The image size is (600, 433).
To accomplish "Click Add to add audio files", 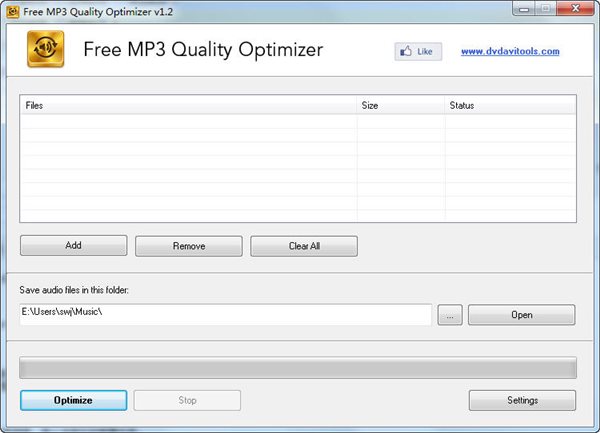I will (73, 245).
